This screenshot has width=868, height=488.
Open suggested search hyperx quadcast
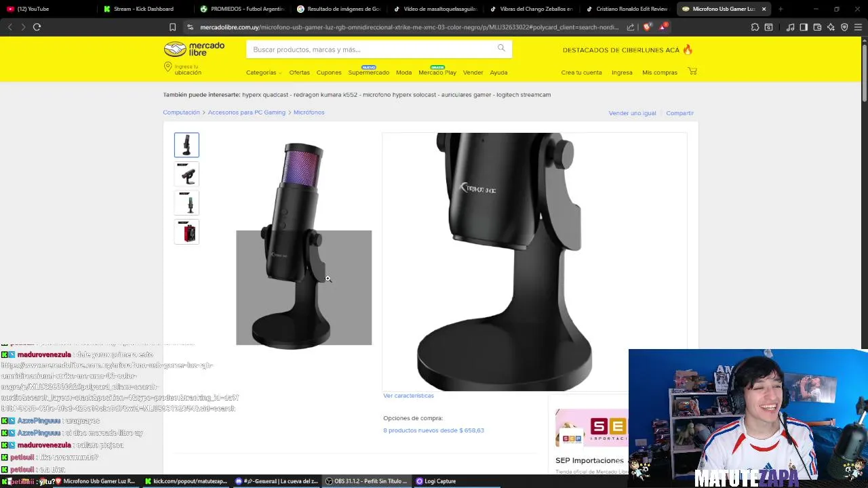[265, 95]
